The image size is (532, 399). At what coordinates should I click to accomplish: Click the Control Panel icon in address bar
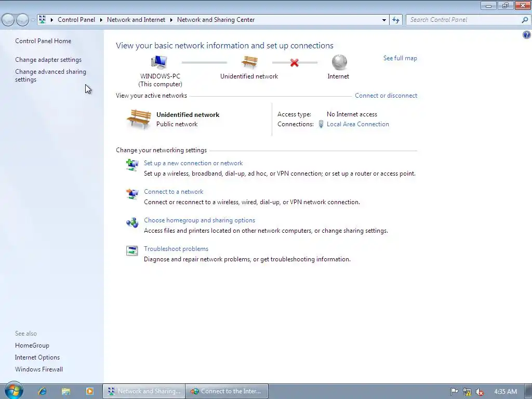(x=43, y=19)
